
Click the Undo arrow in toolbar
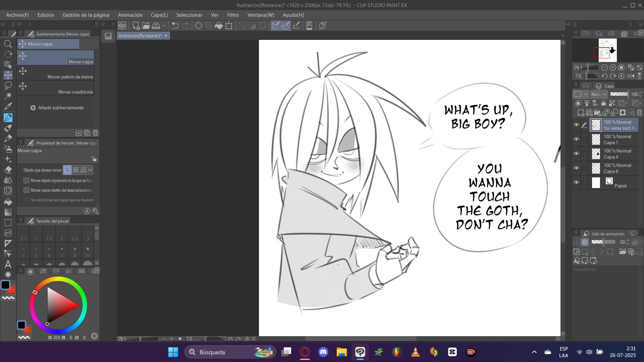[175, 25]
